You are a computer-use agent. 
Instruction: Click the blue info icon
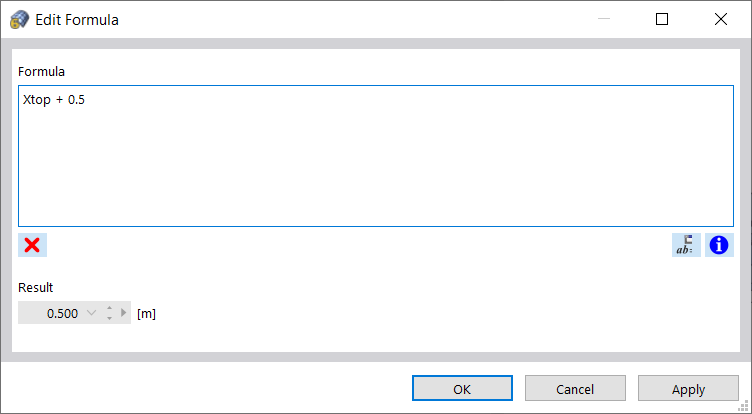(x=719, y=245)
